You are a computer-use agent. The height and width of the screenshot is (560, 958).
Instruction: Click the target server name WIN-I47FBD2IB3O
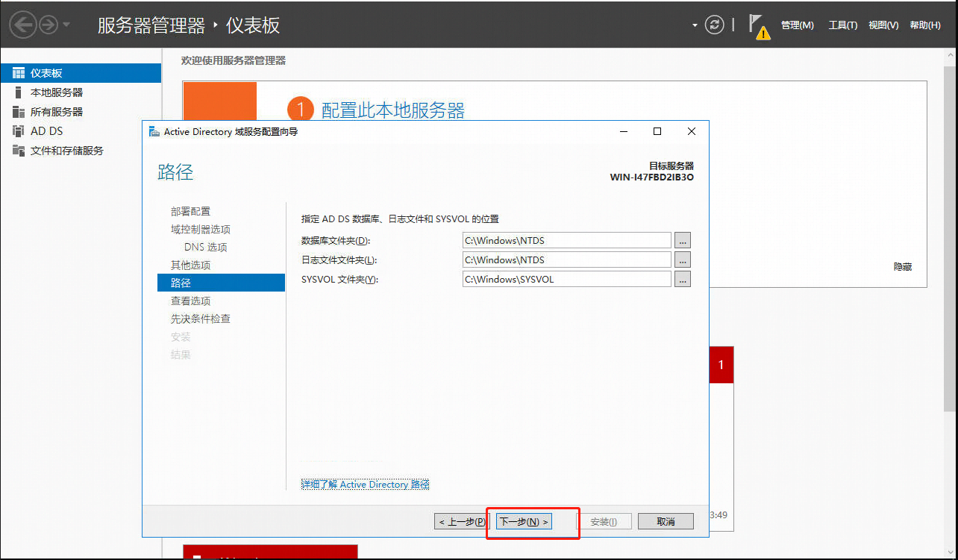click(652, 177)
